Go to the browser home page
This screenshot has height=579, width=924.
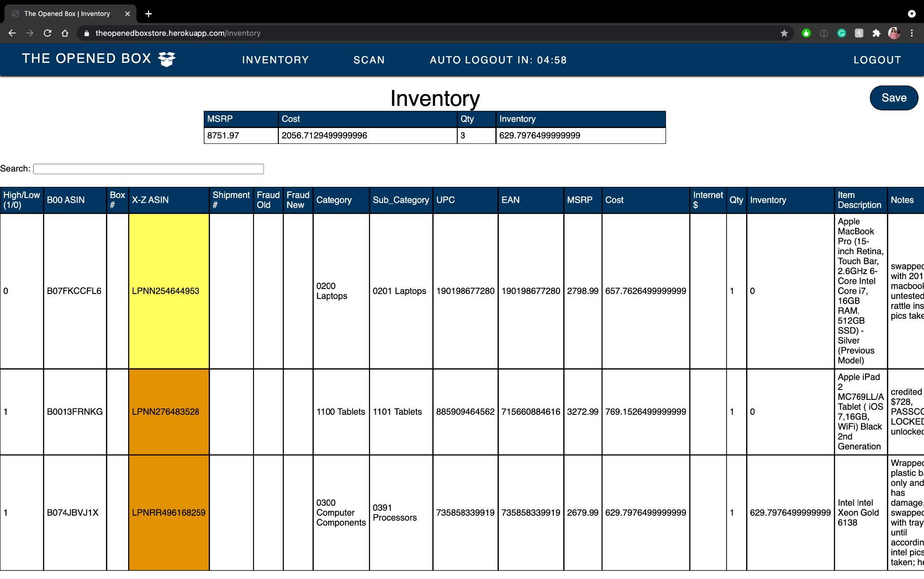[65, 33]
